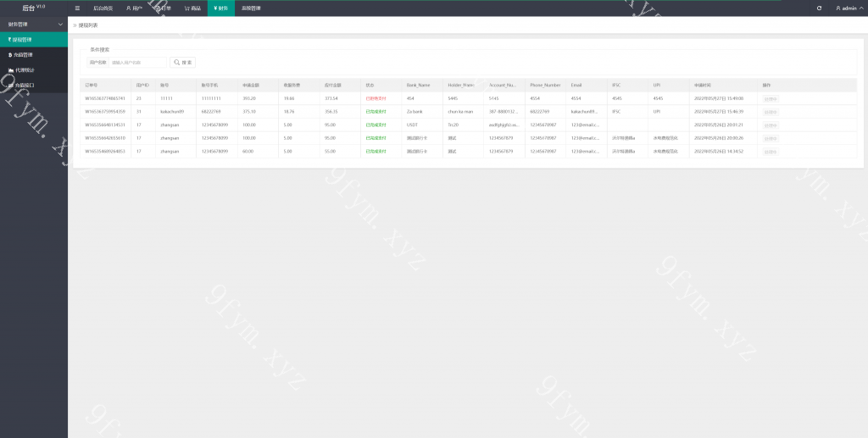Go to 后台首页 in the top navigation

click(103, 8)
